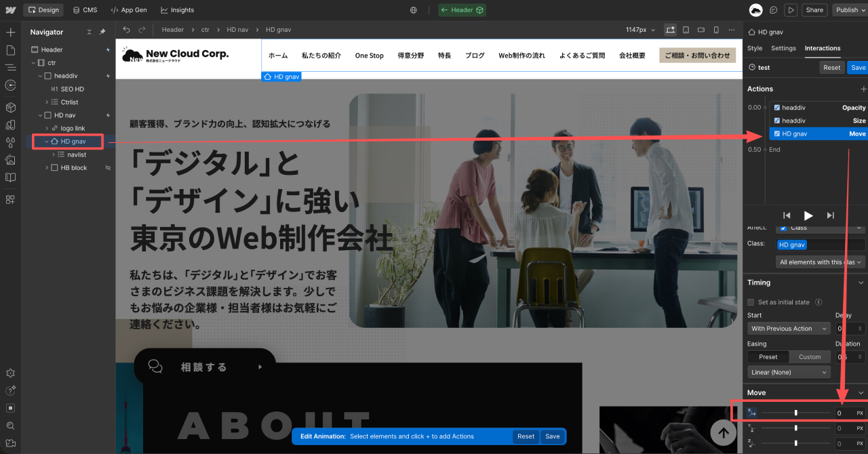
Task: Open the Linear (None) easing dropdown
Action: 789,372
